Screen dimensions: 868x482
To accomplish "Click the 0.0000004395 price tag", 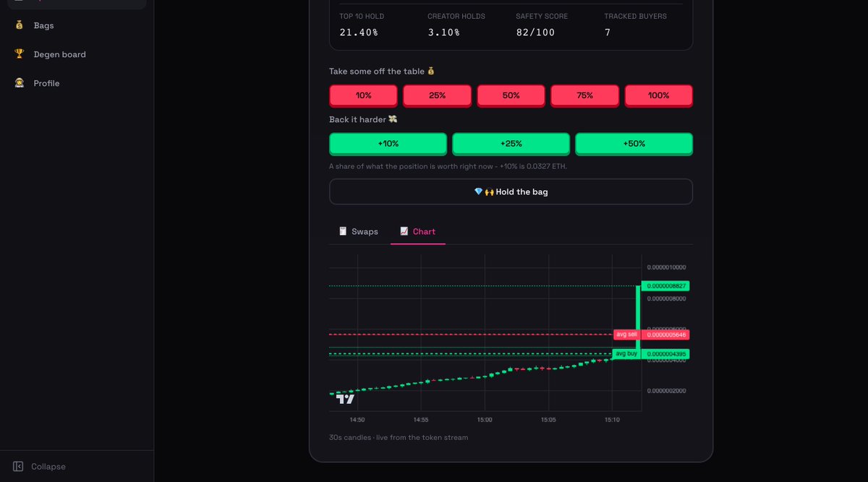I will pos(665,354).
